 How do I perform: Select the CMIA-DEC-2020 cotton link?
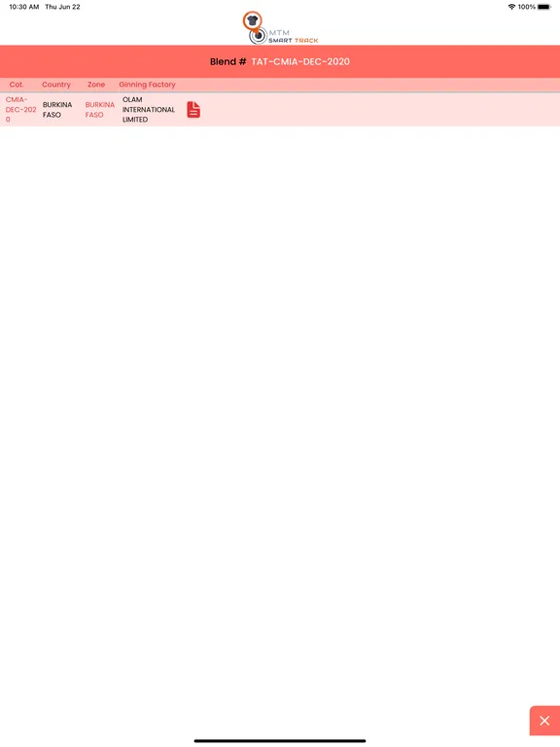(x=20, y=110)
